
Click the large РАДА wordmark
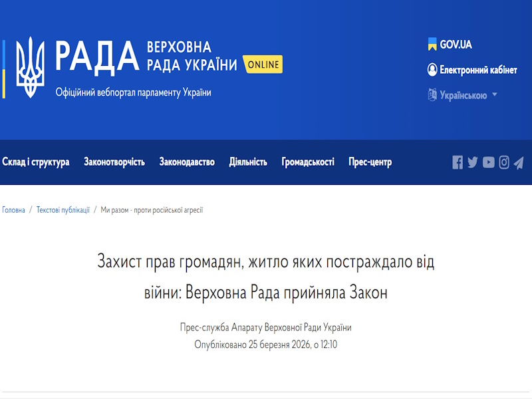click(97, 58)
